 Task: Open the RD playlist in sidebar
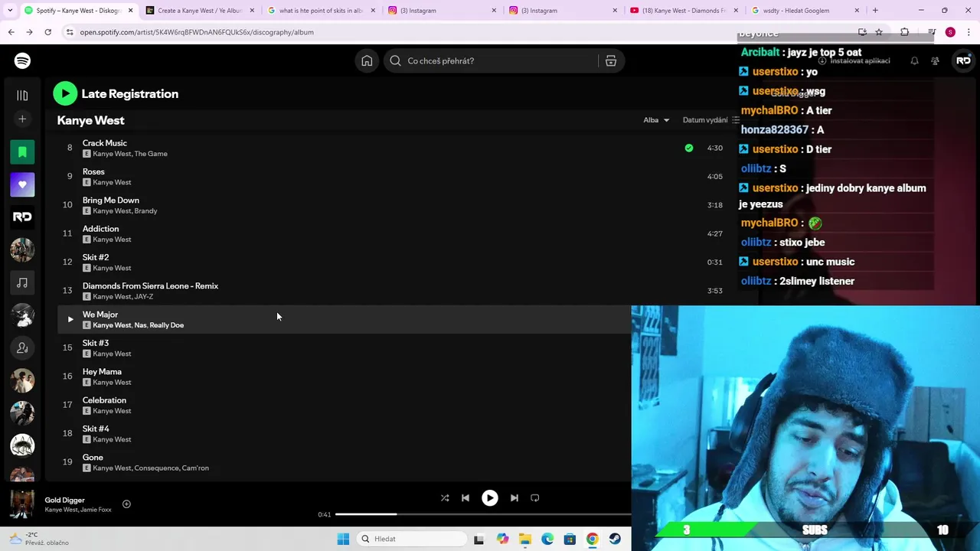pos(22,217)
